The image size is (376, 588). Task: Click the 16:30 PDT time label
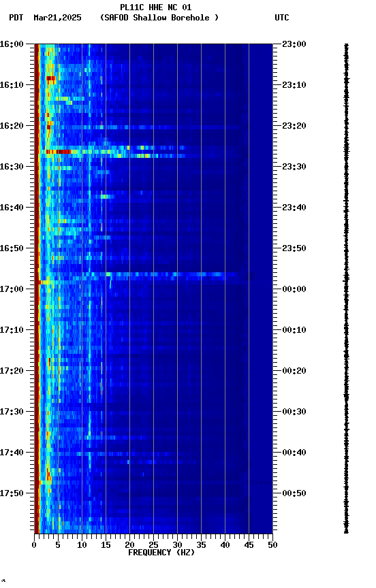pos(12,167)
